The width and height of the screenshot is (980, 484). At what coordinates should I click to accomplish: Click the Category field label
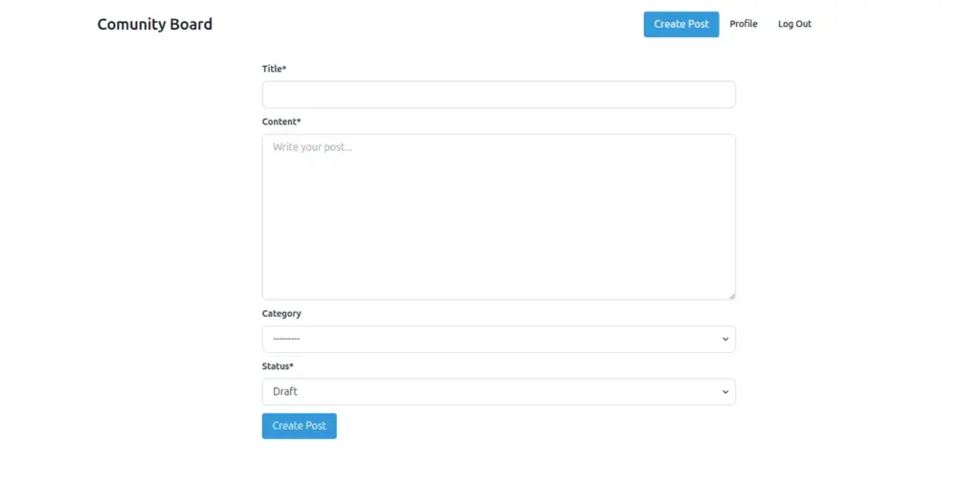[x=281, y=314]
